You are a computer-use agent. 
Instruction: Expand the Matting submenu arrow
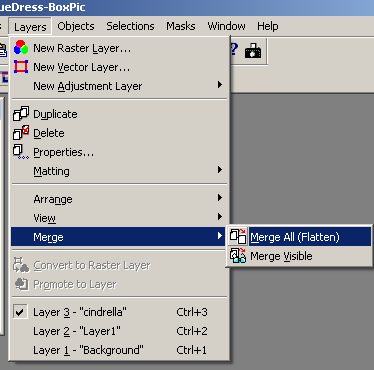[x=219, y=170]
